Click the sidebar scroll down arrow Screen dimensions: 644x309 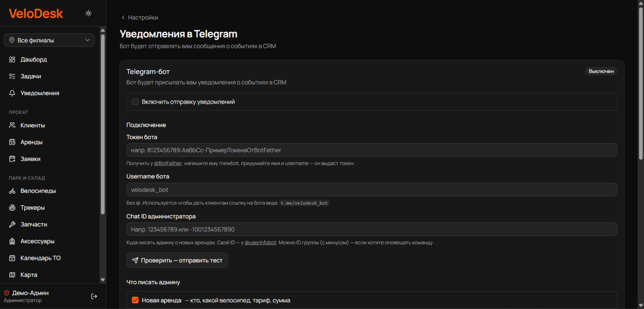103,280
